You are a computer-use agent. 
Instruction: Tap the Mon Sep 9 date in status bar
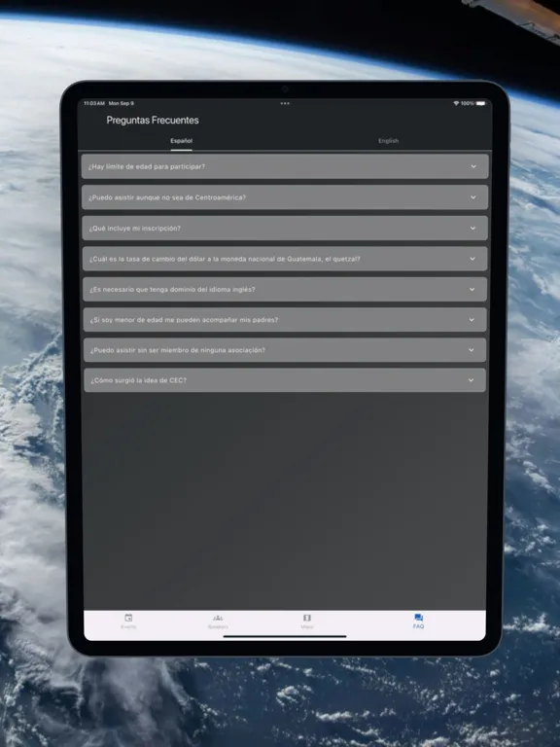pos(122,103)
